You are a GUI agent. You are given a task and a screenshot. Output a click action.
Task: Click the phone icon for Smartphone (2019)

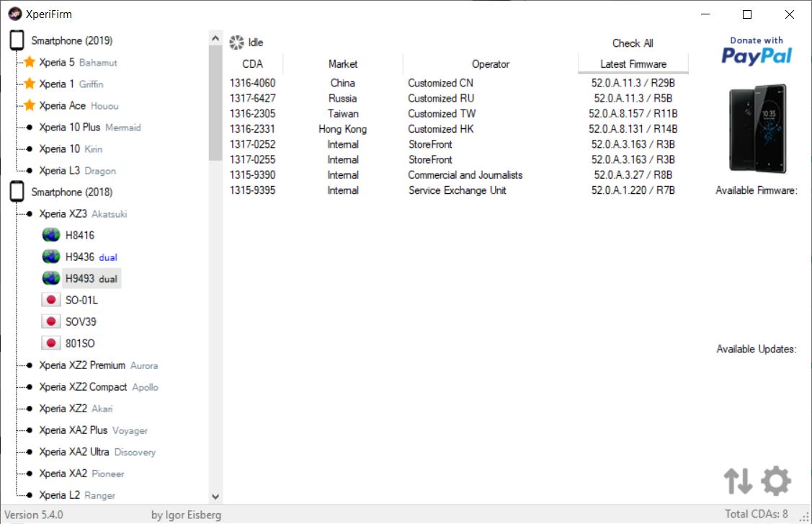[x=17, y=41]
